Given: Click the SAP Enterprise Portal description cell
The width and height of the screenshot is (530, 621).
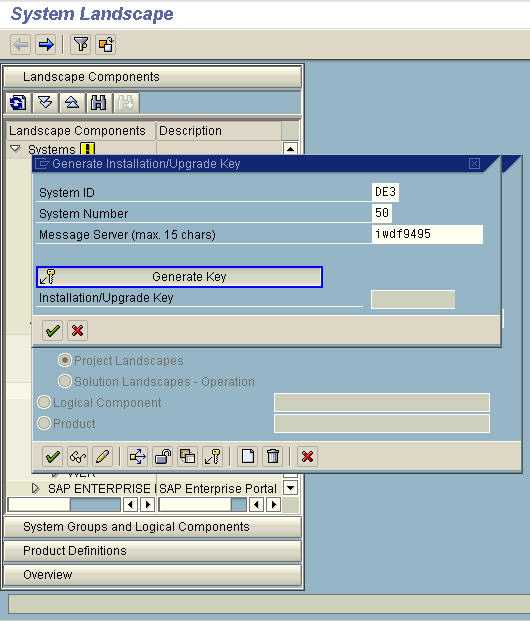Looking at the screenshot, I should coord(218,489).
